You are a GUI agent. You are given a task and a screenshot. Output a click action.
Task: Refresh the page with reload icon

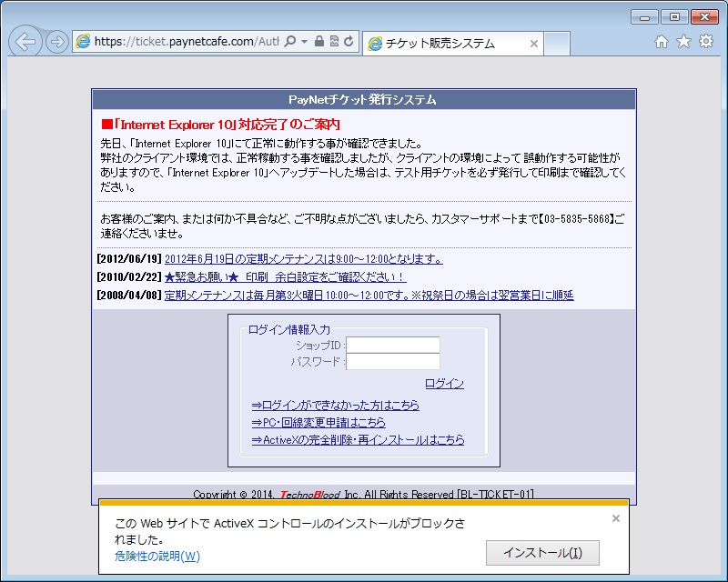[349, 41]
